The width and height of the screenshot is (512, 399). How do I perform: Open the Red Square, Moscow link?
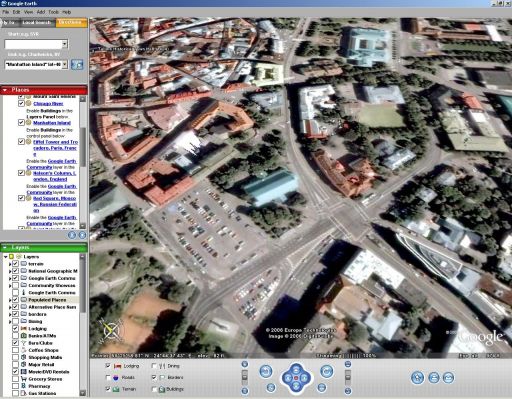pyautogui.click(x=55, y=204)
